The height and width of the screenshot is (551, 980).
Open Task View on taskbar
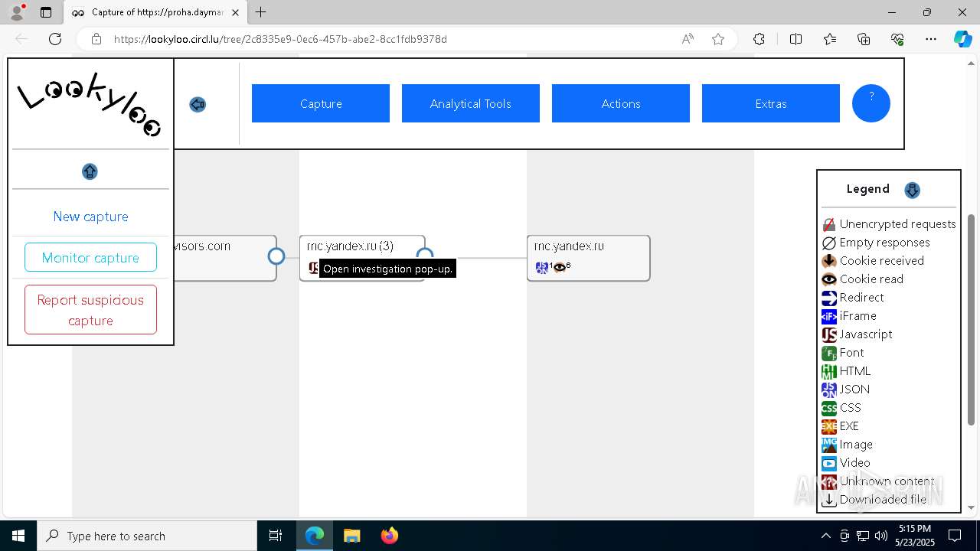pos(276,536)
